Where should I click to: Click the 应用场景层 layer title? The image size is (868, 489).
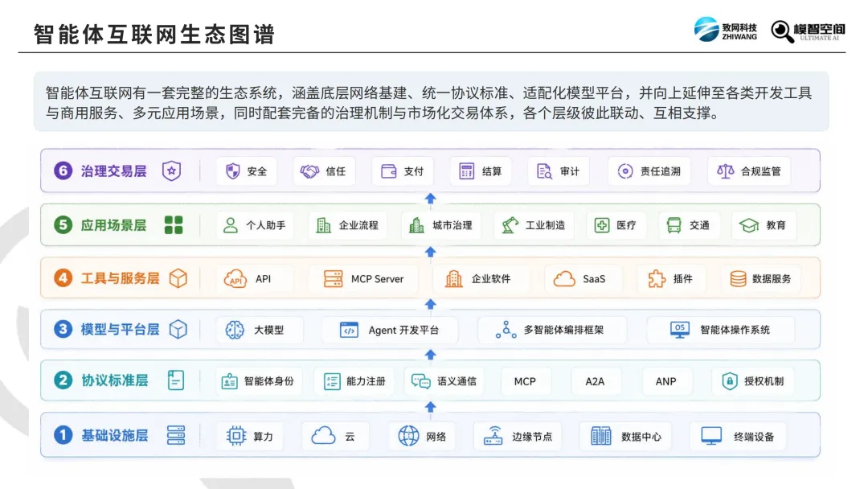coord(113,225)
